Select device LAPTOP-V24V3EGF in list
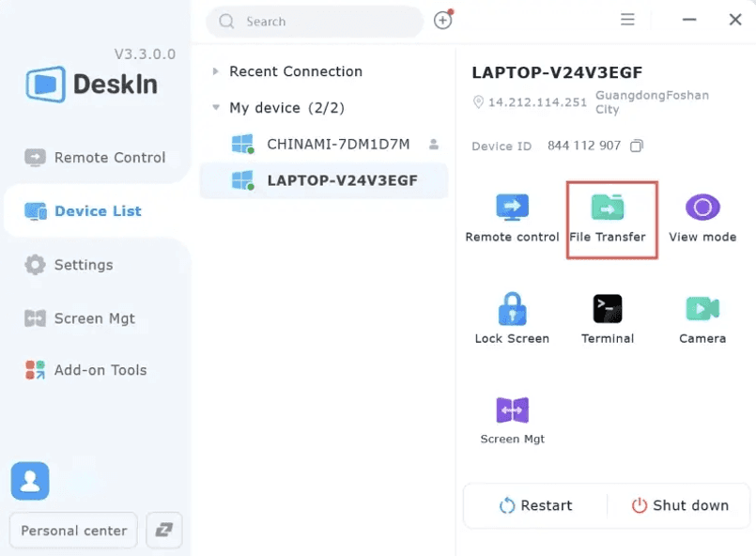 (x=324, y=180)
